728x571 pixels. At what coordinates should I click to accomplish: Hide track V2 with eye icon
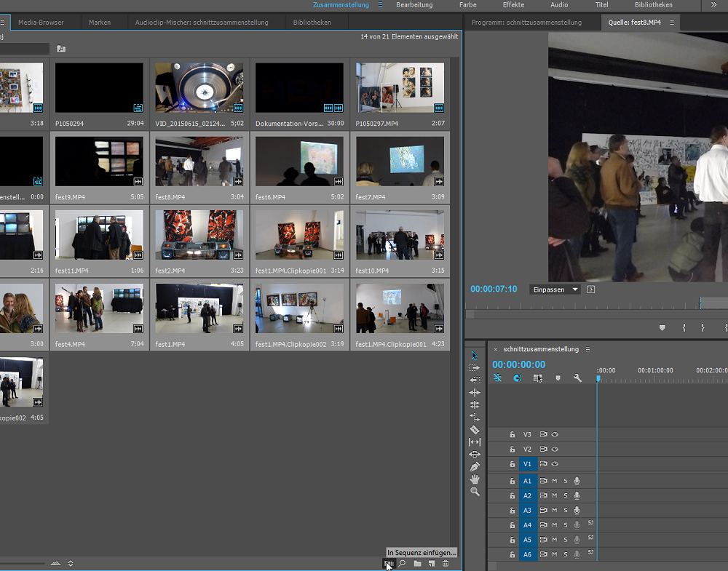pos(555,449)
